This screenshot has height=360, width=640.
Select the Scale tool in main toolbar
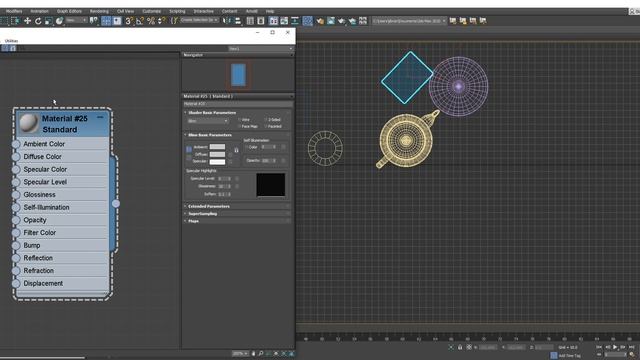(49, 20)
